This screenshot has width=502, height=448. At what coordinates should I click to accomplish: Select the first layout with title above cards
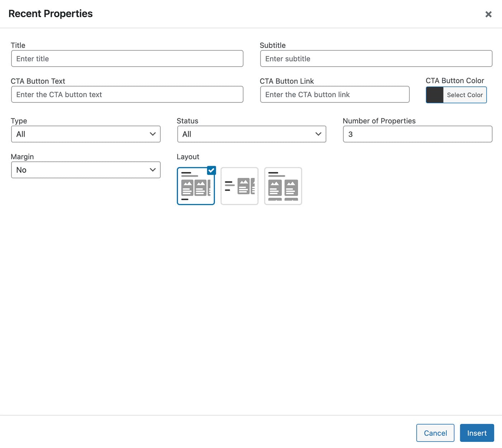click(x=195, y=187)
